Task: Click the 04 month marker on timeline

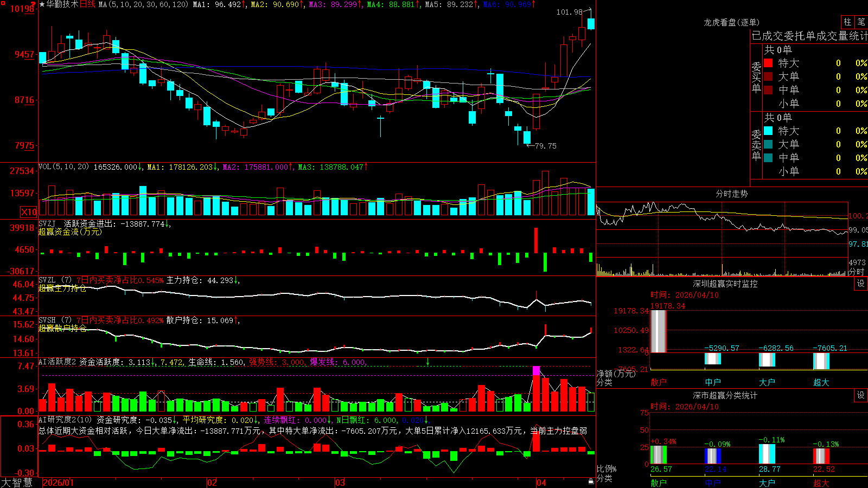Action: 541,483
